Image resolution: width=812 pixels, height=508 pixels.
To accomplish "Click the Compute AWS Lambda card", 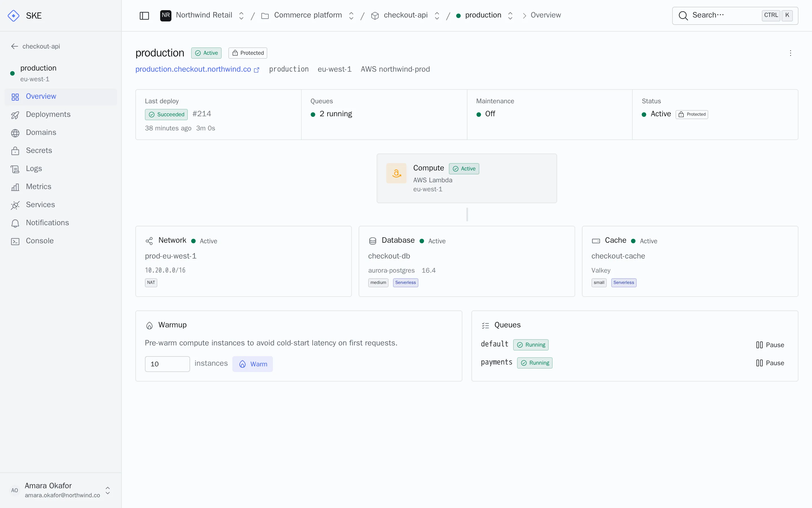I will (466, 178).
